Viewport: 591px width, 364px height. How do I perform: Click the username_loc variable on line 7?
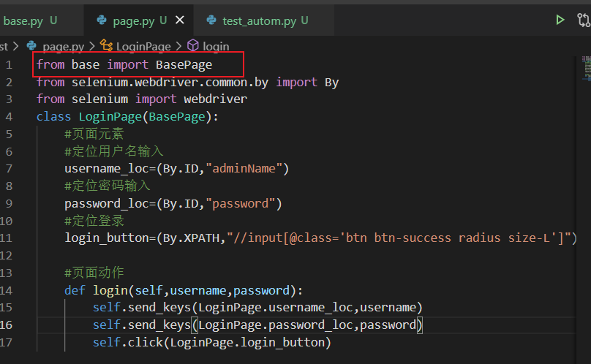point(107,169)
